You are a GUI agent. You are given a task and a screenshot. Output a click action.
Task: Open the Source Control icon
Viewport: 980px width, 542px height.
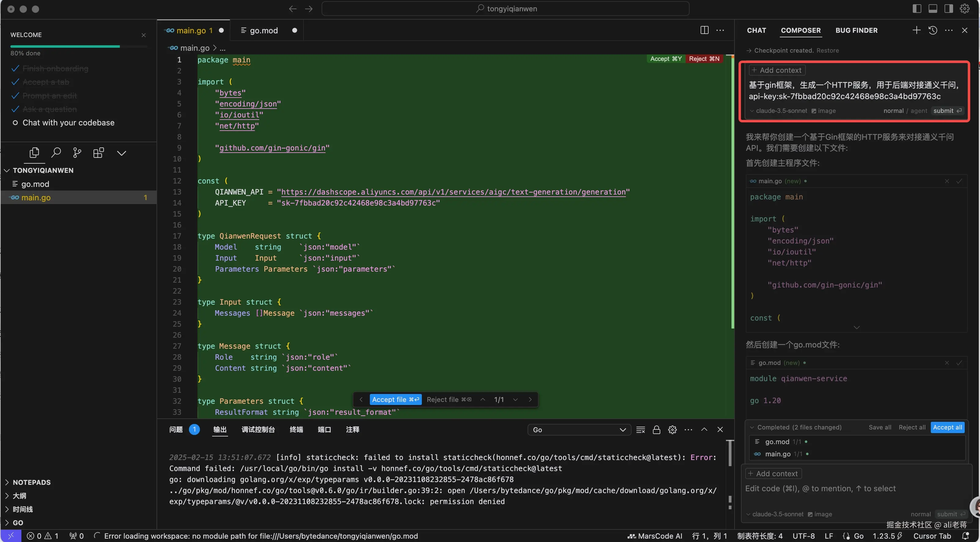77,153
